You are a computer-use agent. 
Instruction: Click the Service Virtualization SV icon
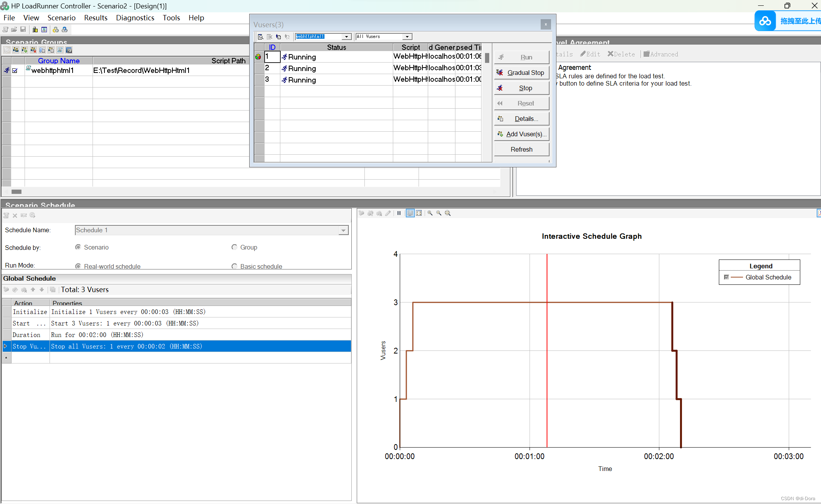point(69,50)
